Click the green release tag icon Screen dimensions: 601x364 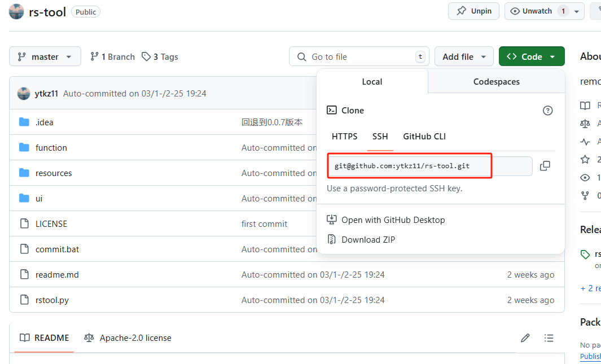pos(585,255)
